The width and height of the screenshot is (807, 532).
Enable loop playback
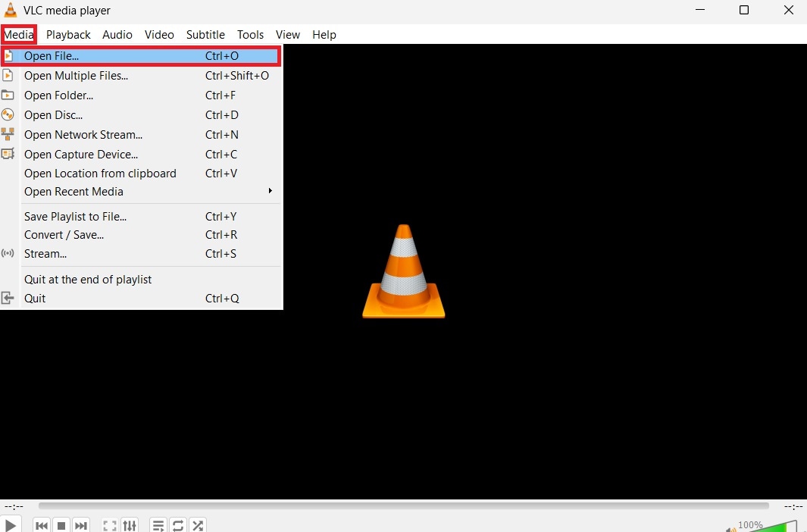tap(178, 525)
